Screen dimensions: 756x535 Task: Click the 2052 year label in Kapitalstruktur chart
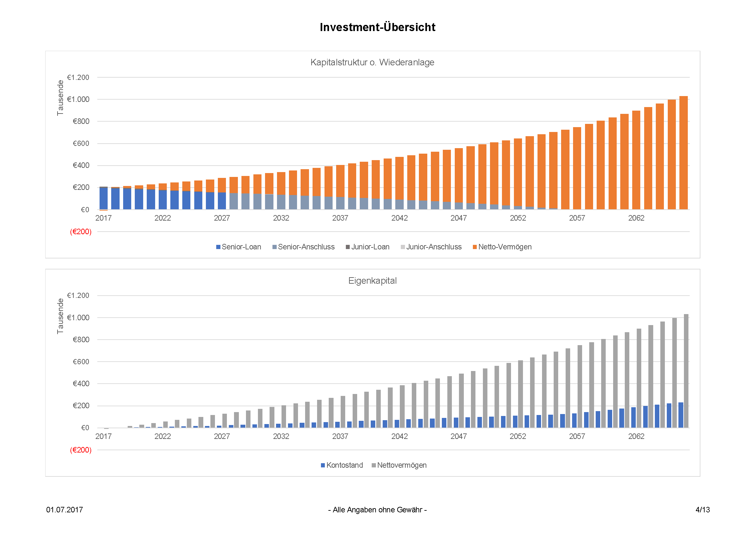pos(518,218)
